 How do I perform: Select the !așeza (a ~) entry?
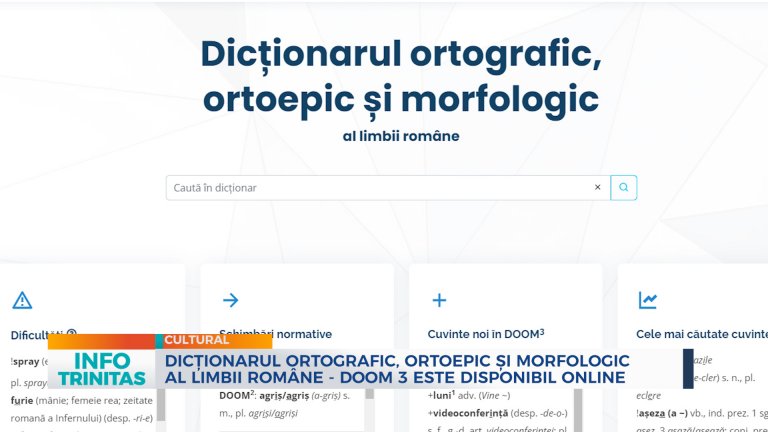tap(662, 413)
